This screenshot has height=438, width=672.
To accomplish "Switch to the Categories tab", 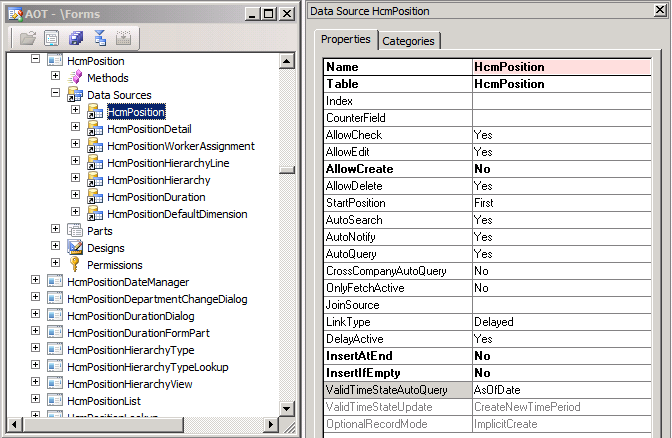I will [408, 41].
